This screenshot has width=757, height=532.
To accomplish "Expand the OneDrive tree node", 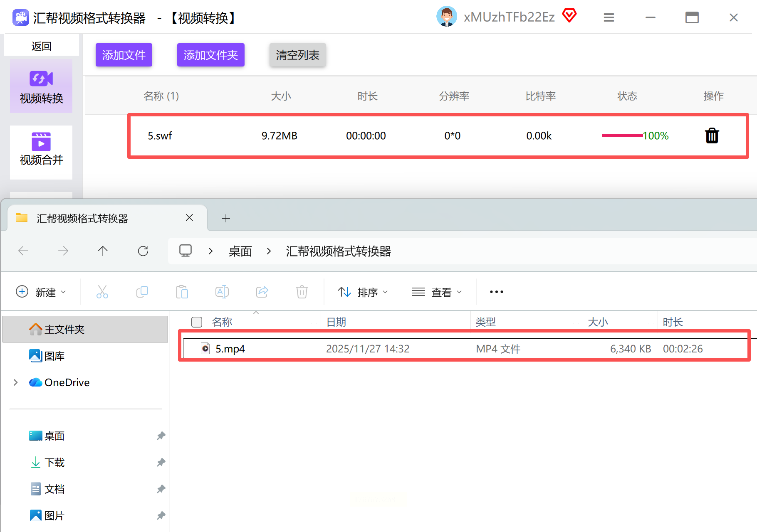I will (x=16, y=382).
